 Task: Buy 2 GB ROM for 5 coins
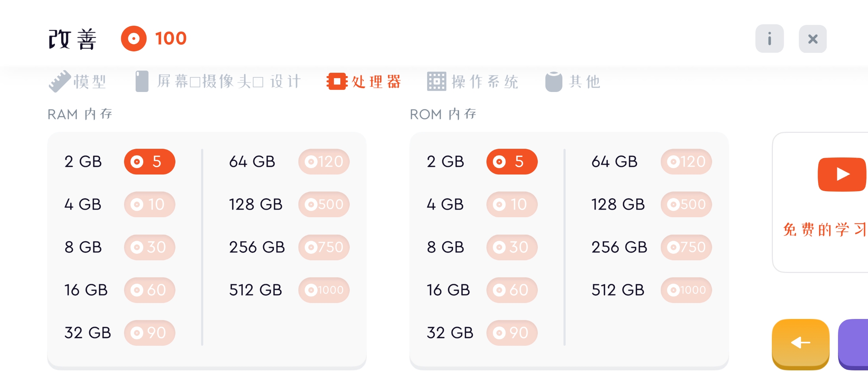[x=512, y=161]
